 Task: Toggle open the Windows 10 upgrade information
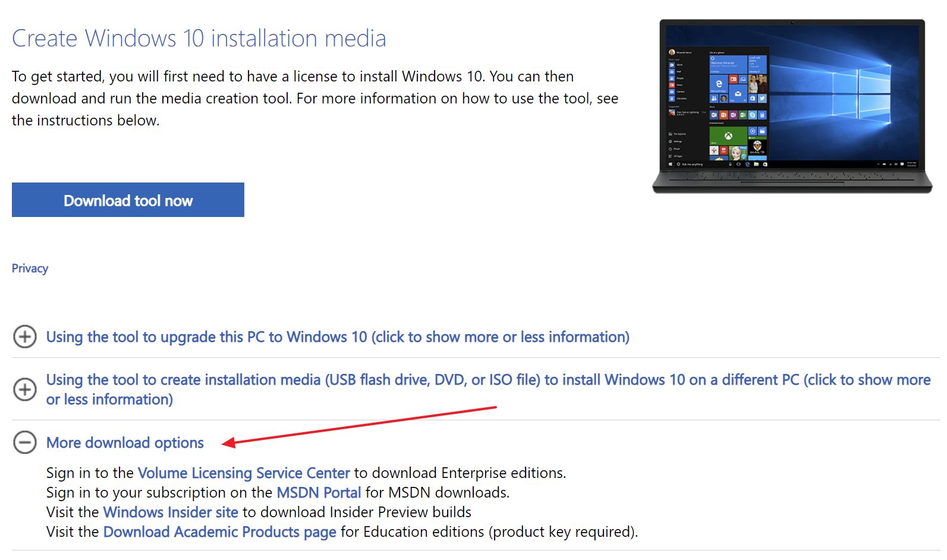(x=337, y=337)
